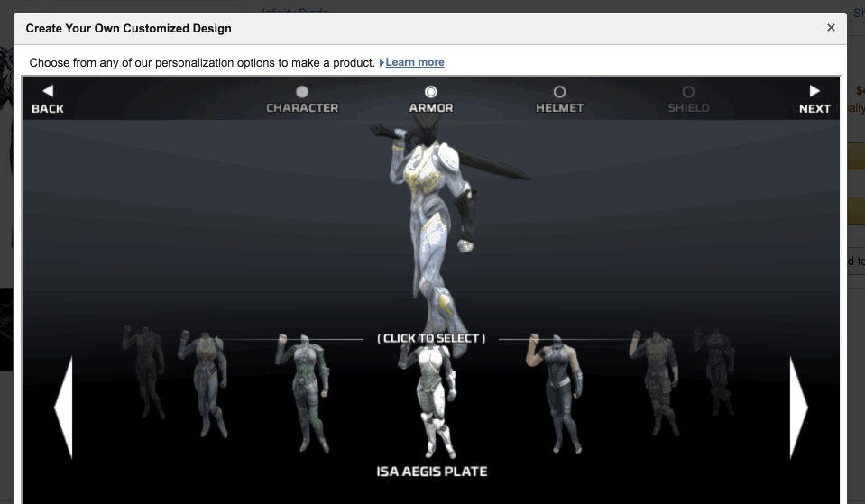Pick the green-trimmed armor left of center
Viewport: 865px width, 504px height.
(x=303, y=392)
